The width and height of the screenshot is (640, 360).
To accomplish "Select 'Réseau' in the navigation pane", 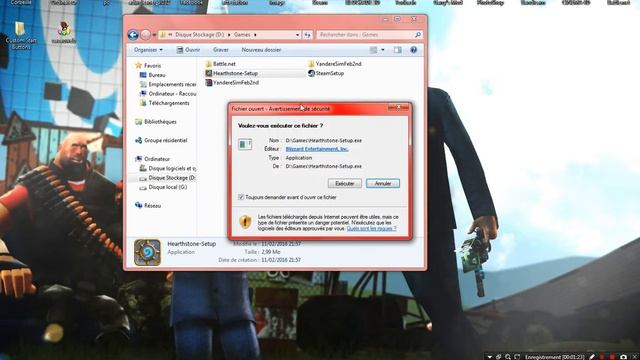I will click(x=152, y=206).
